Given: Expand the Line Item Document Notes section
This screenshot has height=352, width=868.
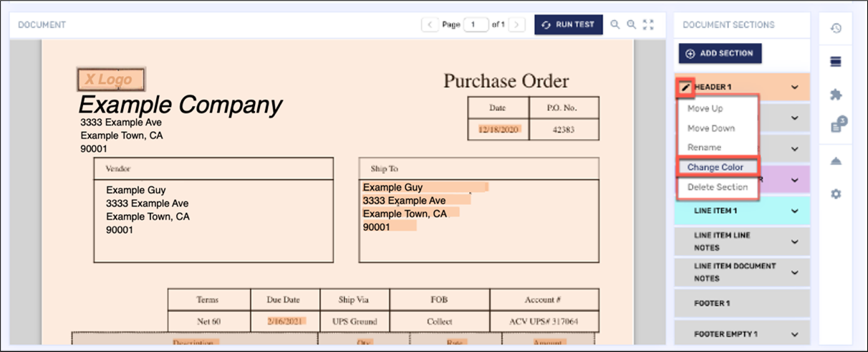Looking at the screenshot, I should [x=794, y=272].
